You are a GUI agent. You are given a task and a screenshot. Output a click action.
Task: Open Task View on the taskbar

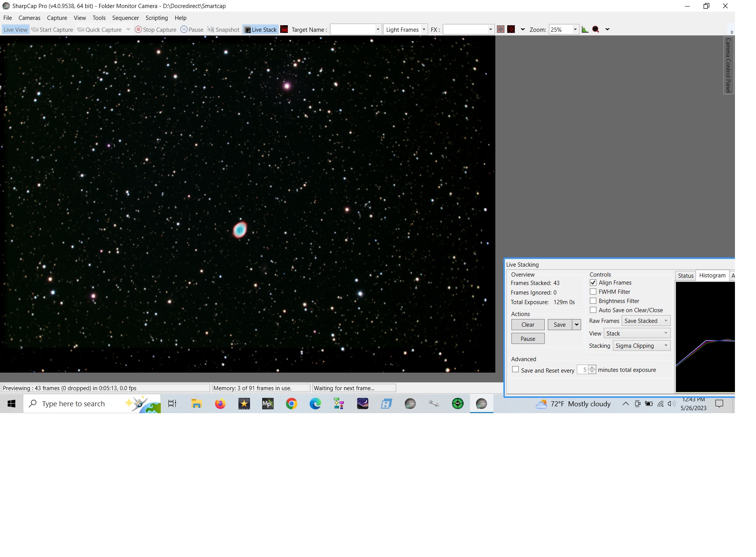click(x=172, y=404)
